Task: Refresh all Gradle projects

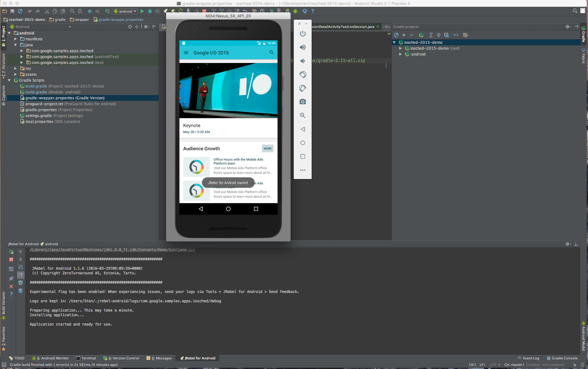Action: coord(396,35)
